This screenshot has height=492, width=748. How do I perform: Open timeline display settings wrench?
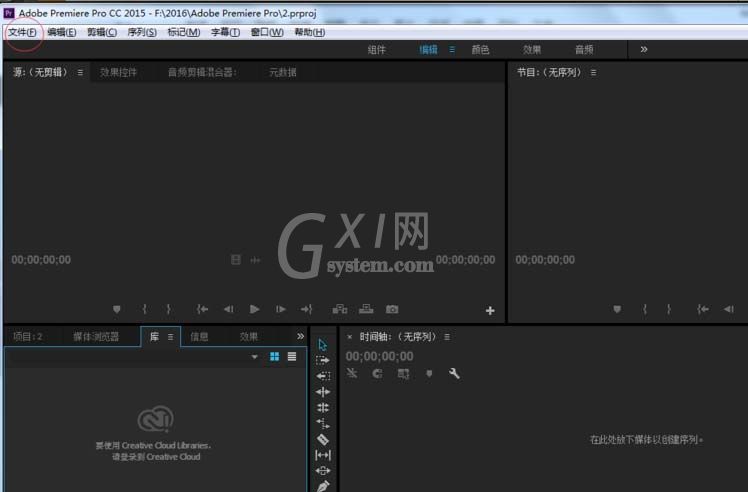tap(454, 374)
